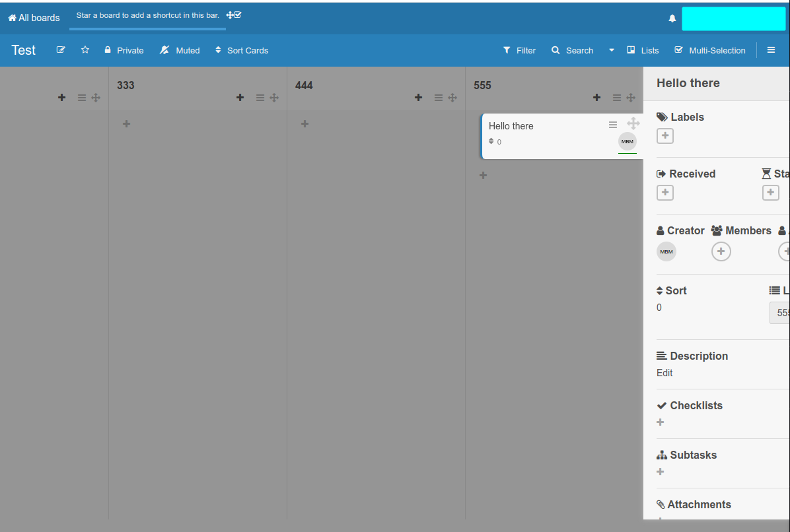Open the leftmost list hamburger menu
This screenshot has width=790, height=532.
(82, 98)
